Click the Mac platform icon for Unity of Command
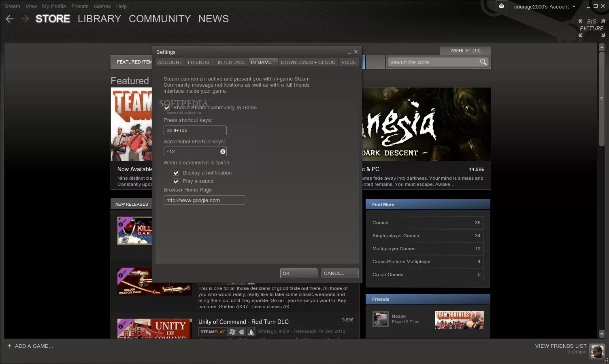This screenshot has height=364, width=609. [x=242, y=332]
